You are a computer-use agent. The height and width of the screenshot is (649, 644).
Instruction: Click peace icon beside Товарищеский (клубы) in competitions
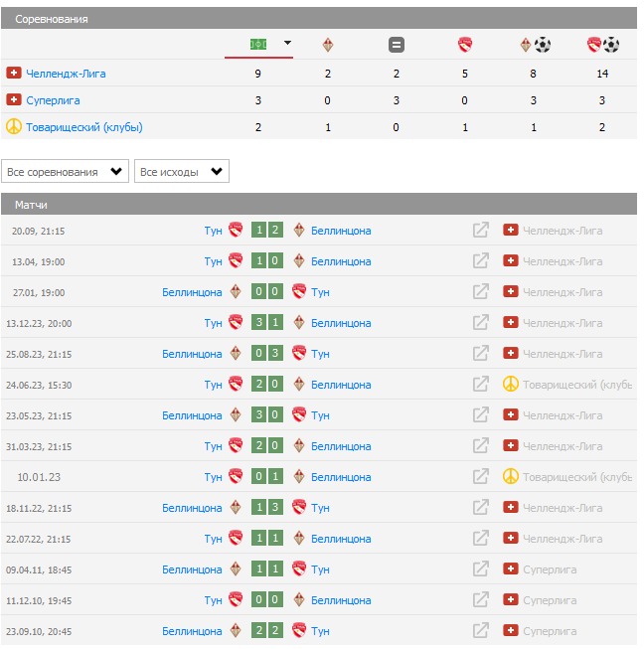click(x=14, y=127)
